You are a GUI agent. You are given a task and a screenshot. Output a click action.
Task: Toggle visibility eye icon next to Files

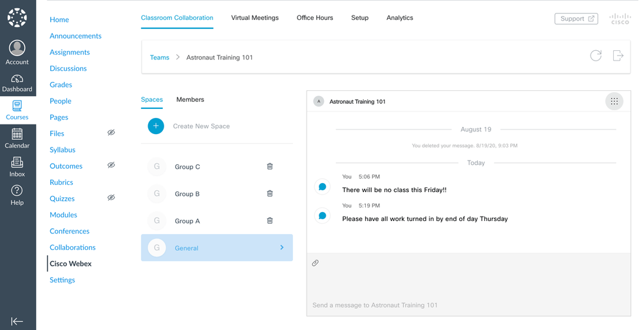[x=111, y=133]
